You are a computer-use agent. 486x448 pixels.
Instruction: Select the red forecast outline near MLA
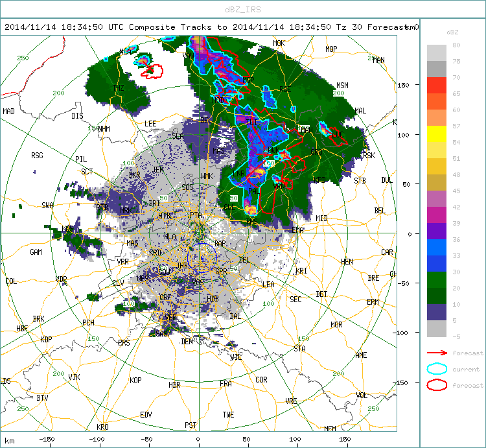(x=152, y=71)
